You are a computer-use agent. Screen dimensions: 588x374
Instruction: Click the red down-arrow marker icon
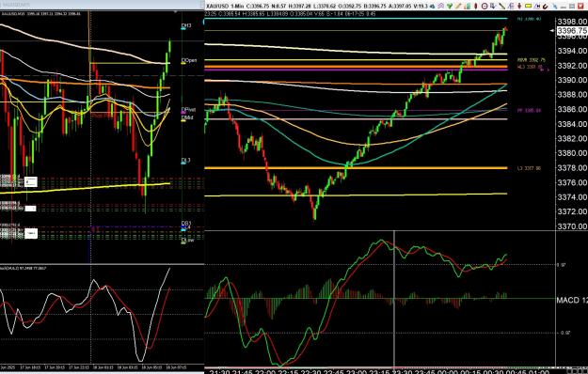[519, 6]
